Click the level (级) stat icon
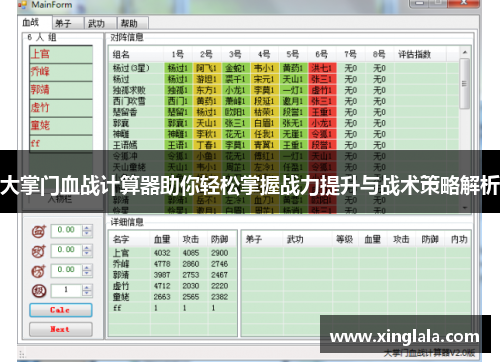Viewport: 500px width, 362px height. [38, 291]
